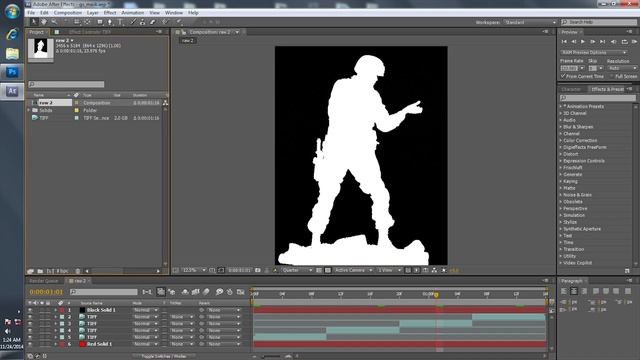Select the Hand tool

pos(44,22)
